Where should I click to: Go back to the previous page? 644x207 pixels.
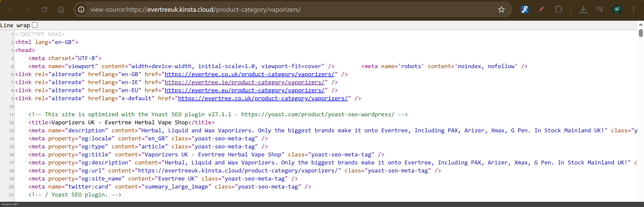pyautogui.click(x=11, y=10)
